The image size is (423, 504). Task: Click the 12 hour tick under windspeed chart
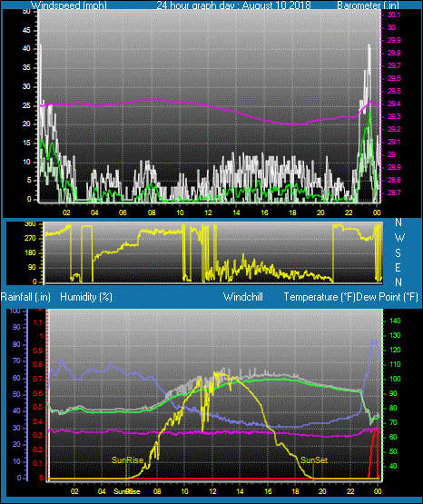pyautogui.click(x=208, y=212)
